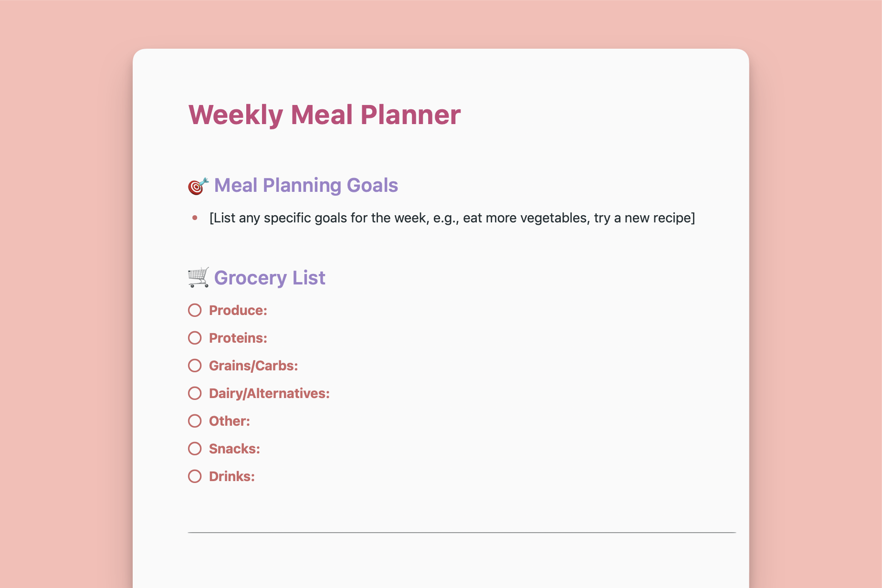Mark the Grains/Carbs checkbox

click(x=195, y=366)
